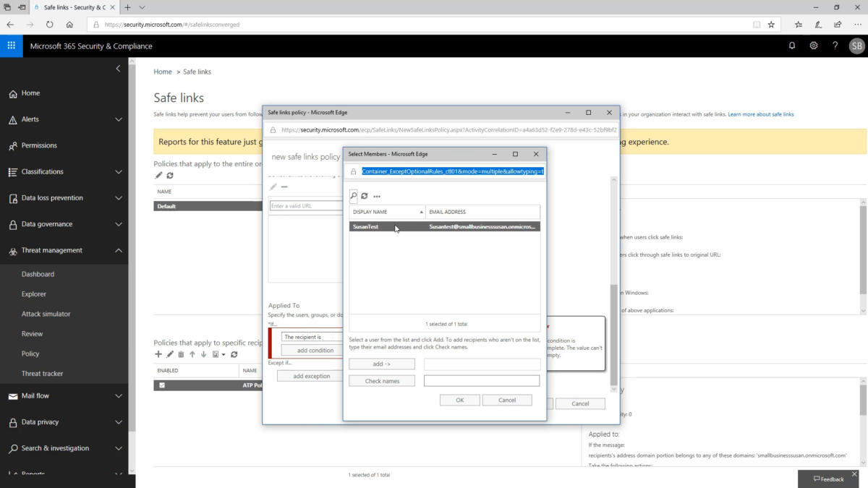
Task: Open a new browser tab
Action: 127,7
